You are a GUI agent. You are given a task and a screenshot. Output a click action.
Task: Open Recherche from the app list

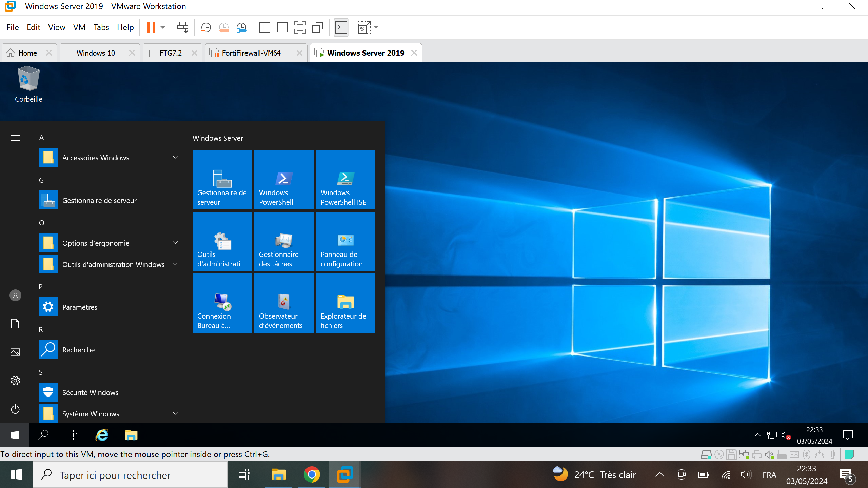(109, 350)
